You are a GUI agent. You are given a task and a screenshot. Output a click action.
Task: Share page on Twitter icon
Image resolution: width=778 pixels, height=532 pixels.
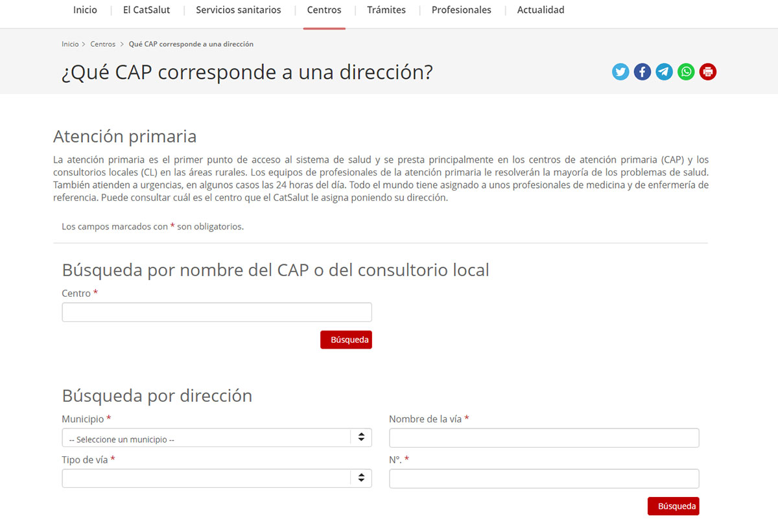click(620, 72)
